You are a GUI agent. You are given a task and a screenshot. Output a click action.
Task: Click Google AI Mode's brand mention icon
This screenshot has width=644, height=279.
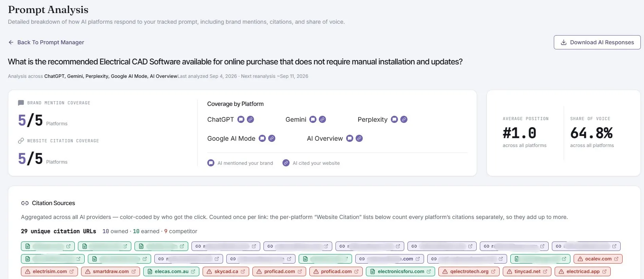262,138
